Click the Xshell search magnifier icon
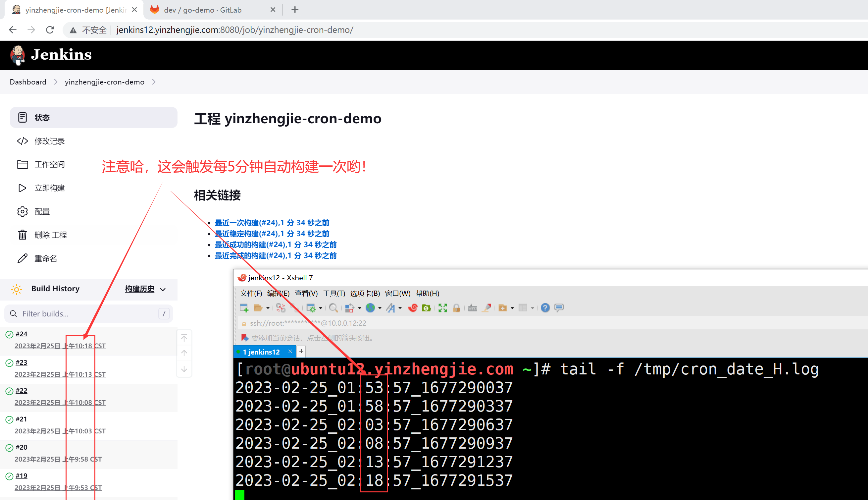 [x=333, y=308]
